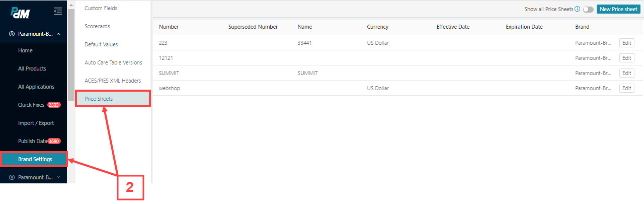The height and width of the screenshot is (204, 644).
Task: Create a New Price sheet
Action: coord(618,9)
